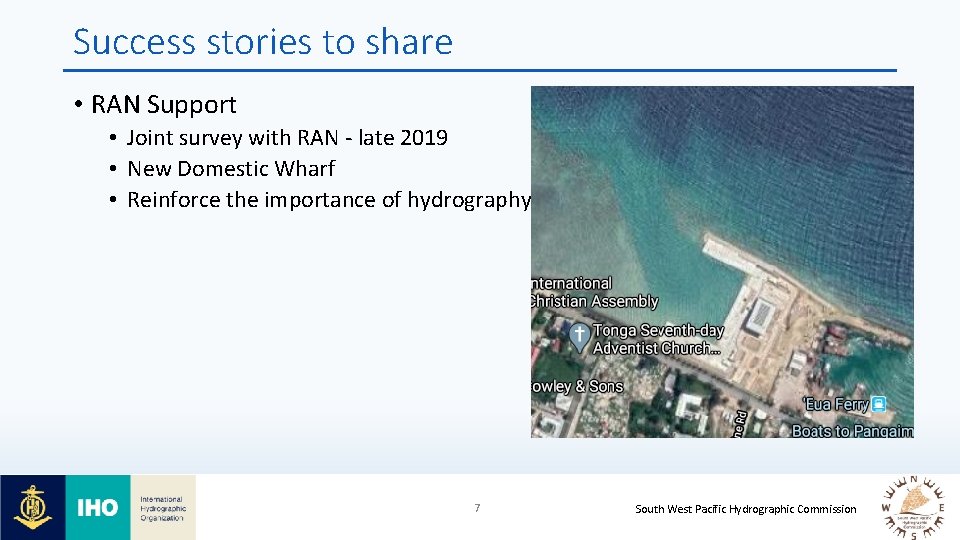Click the Boats to Pangaim label

click(852, 431)
